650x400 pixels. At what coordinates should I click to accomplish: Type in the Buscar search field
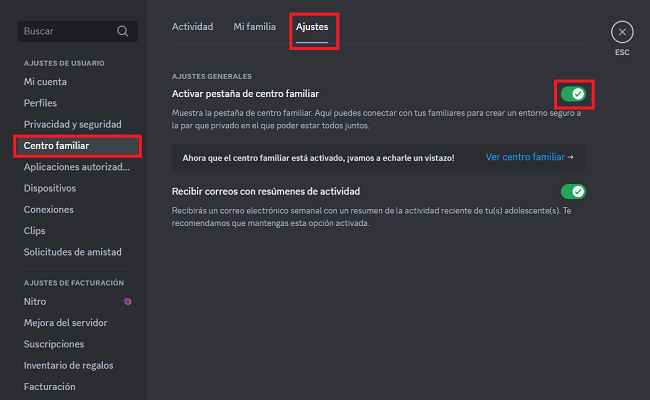65,31
